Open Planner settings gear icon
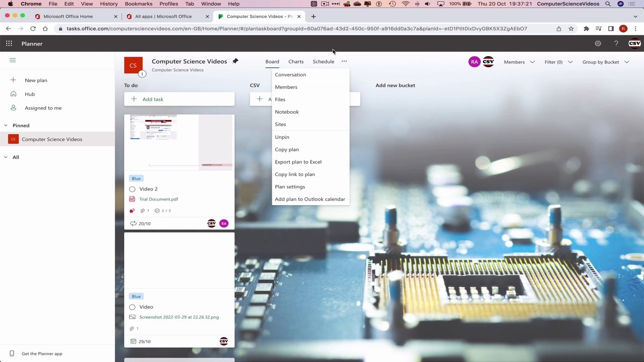The height and width of the screenshot is (362, 644). (x=598, y=44)
